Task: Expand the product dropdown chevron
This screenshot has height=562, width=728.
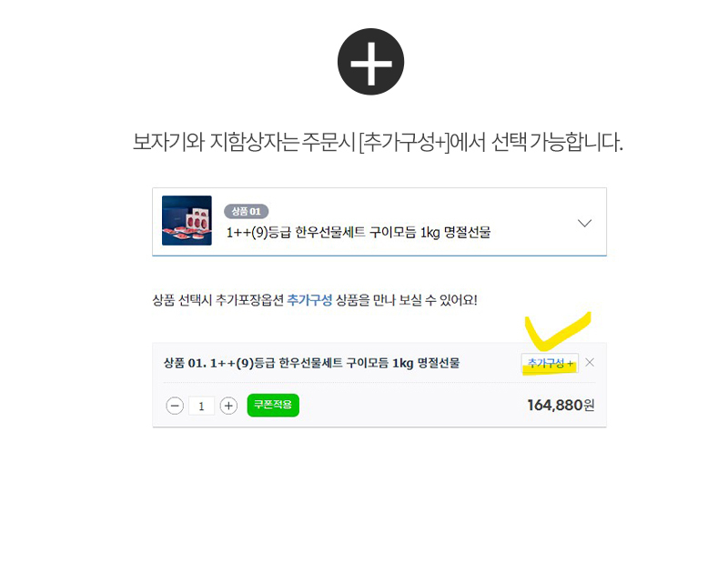Action: pyautogui.click(x=584, y=223)
